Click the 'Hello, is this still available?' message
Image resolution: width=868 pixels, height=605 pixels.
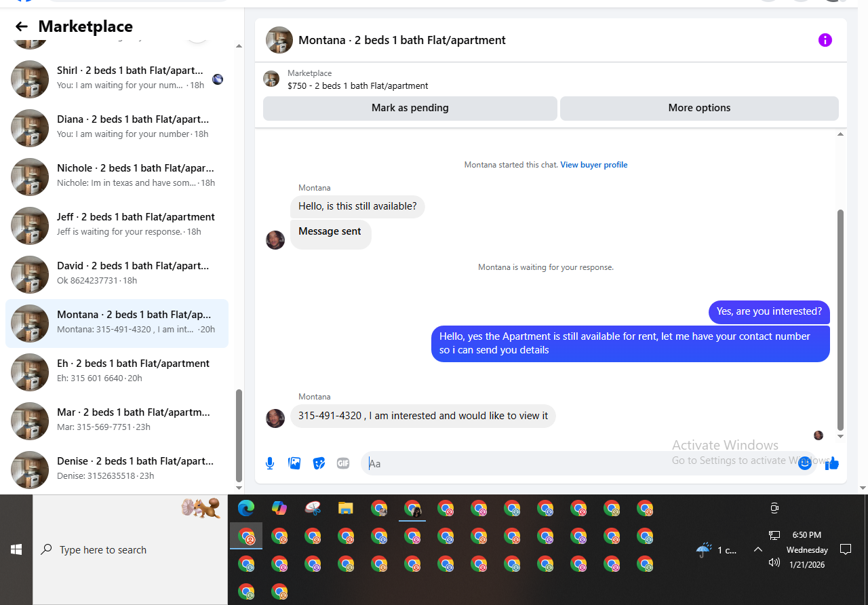coord(357,206)
